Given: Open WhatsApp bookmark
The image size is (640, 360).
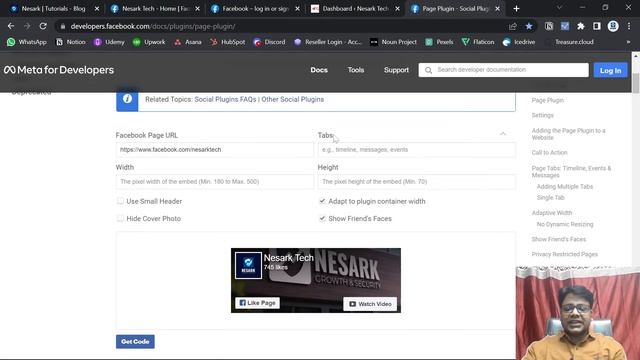Looking at the screenshot, I should [x=27, y=42].
